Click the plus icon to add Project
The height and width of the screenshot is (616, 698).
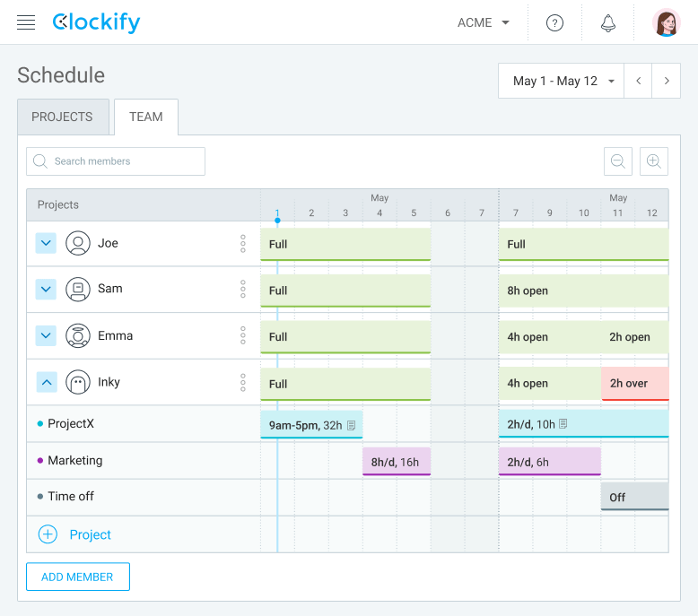coord(48,534)
